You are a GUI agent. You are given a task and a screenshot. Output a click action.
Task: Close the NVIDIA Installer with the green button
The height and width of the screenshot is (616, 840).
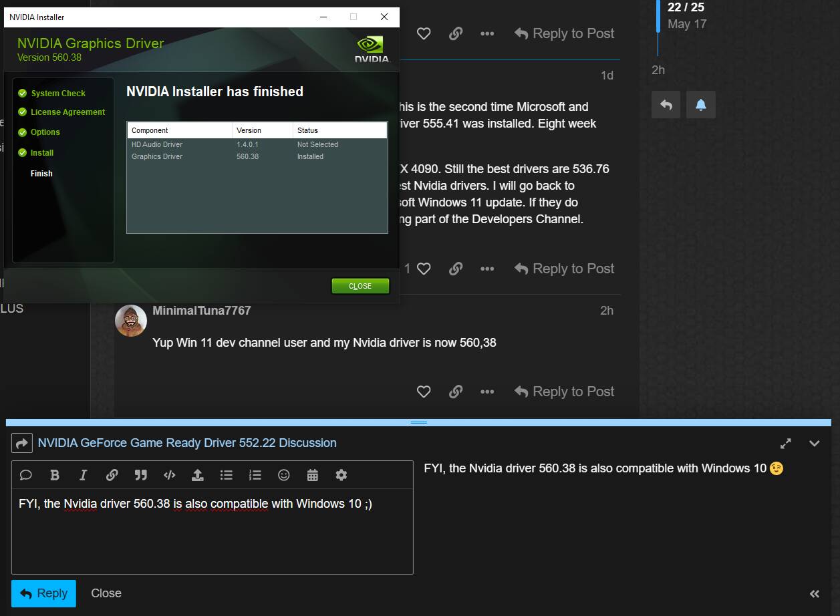360,286
